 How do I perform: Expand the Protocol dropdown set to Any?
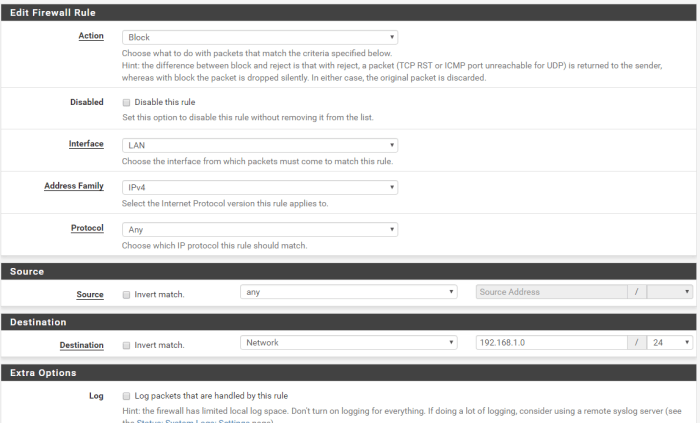click(260, 229)
